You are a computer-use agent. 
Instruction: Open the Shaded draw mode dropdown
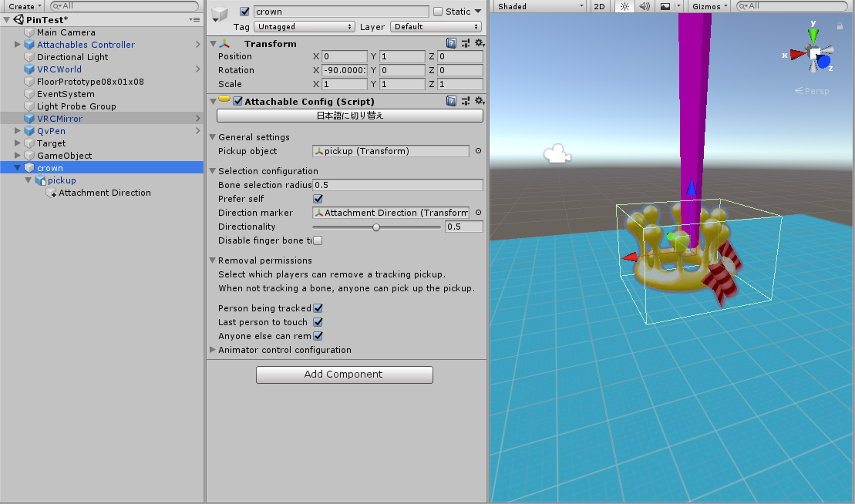(539, 6)
